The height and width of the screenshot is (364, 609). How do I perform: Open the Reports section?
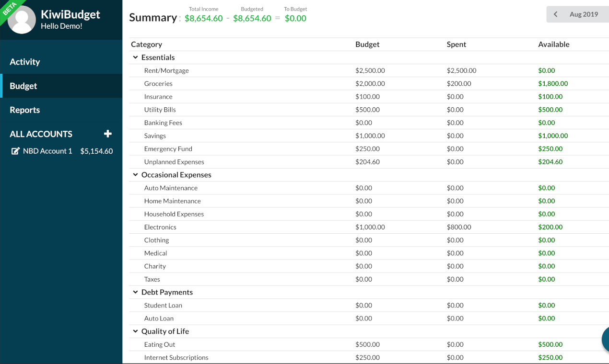[24, 110]
